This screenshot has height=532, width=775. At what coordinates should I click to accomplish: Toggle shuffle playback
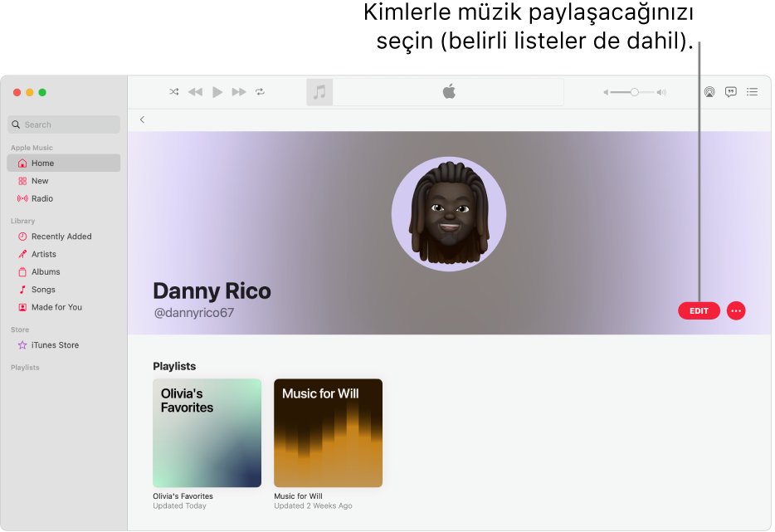(174, 92)
